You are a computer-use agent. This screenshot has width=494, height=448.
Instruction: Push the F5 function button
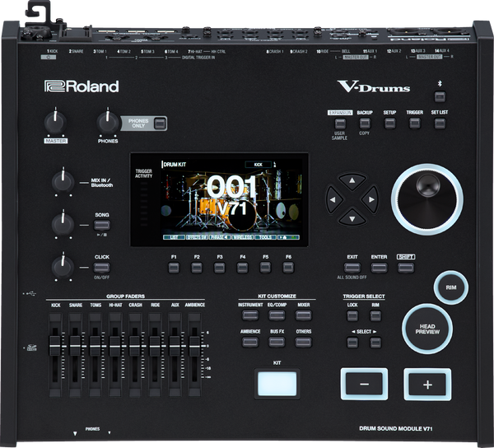[x=265, y=268]
